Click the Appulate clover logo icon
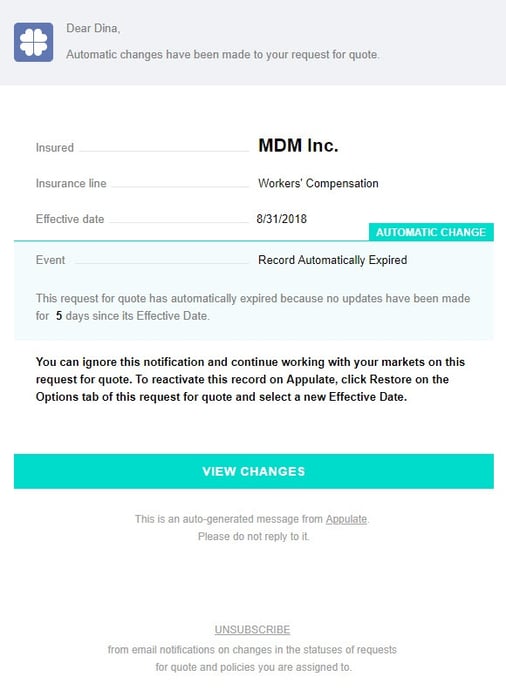This screenshot has height=697, width=506. coord(33,42)
